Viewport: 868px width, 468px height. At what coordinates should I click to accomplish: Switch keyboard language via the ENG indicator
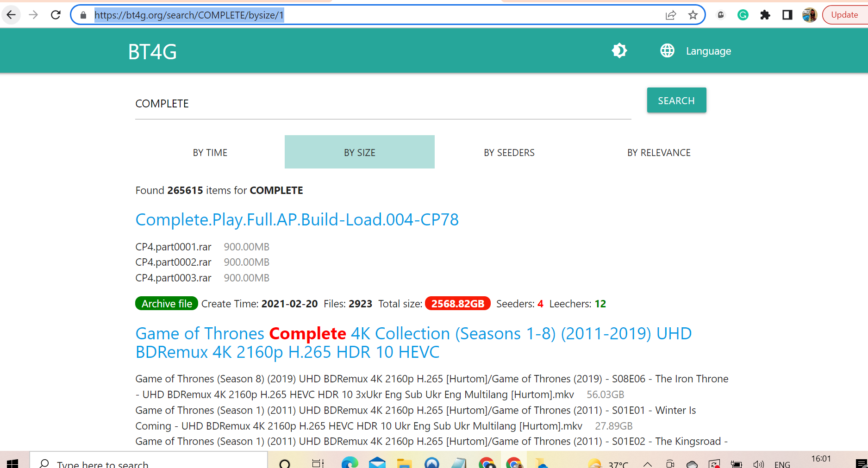(782, 464)
